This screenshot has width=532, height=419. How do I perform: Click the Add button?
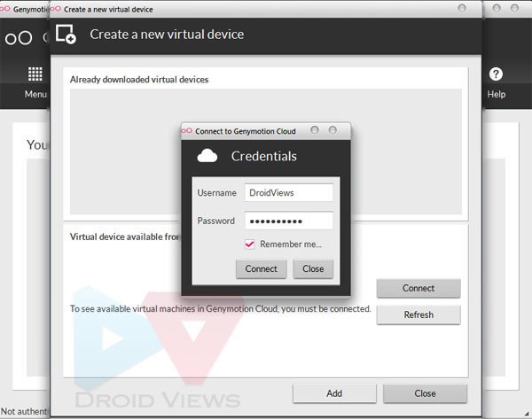[x=334, y=393]
